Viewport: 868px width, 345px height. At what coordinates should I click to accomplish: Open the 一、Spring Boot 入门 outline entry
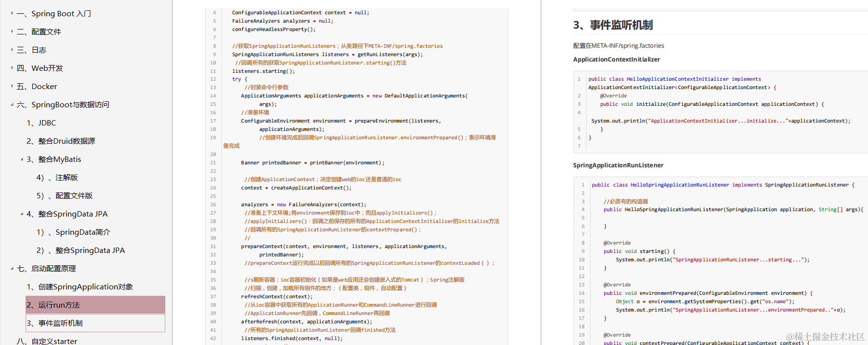pyautogui.click(x=54, y=13)
